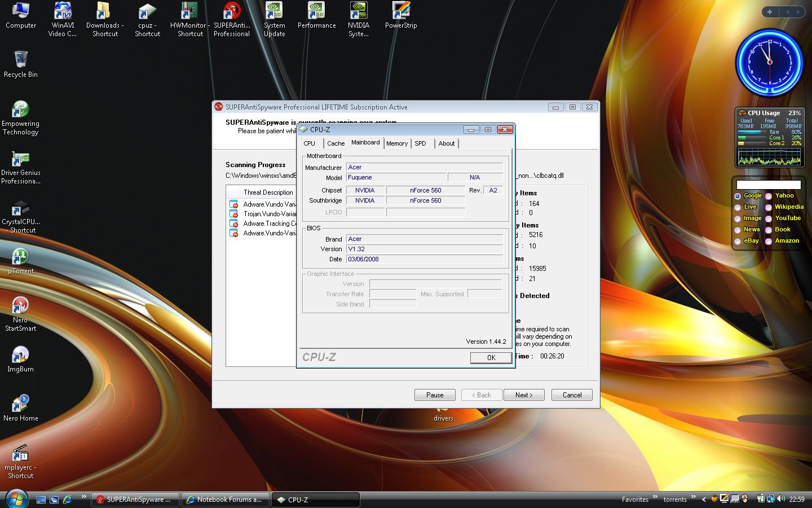This screenshot has height=508, width=812.
Task: Select the Yahoo radio button in search gadget
Action: 769,196
